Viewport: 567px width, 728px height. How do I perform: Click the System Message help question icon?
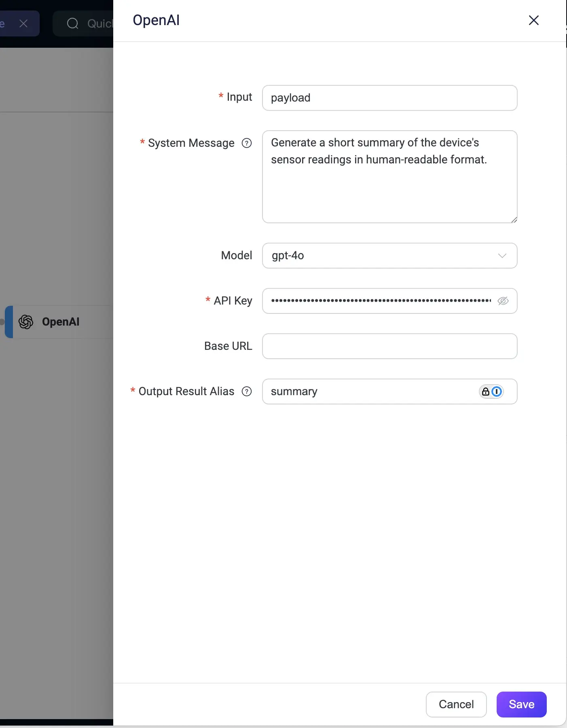pos(247,143)
